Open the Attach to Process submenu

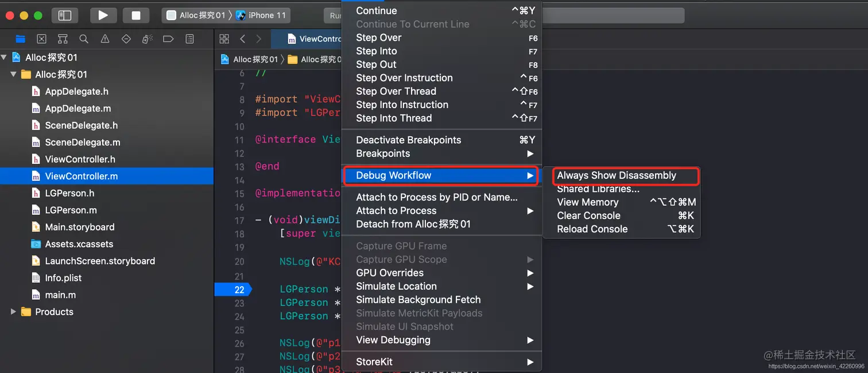click(x=442, y=210)
